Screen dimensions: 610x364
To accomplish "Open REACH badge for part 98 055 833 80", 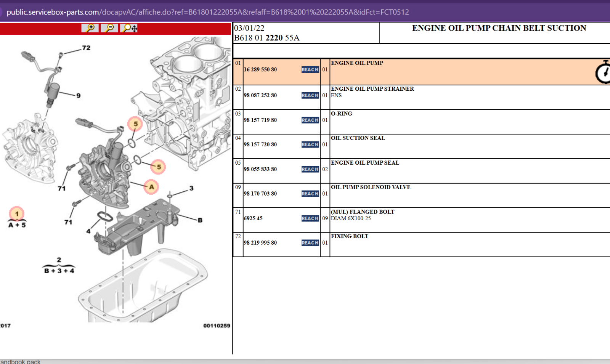I will [x=310, y=169].
